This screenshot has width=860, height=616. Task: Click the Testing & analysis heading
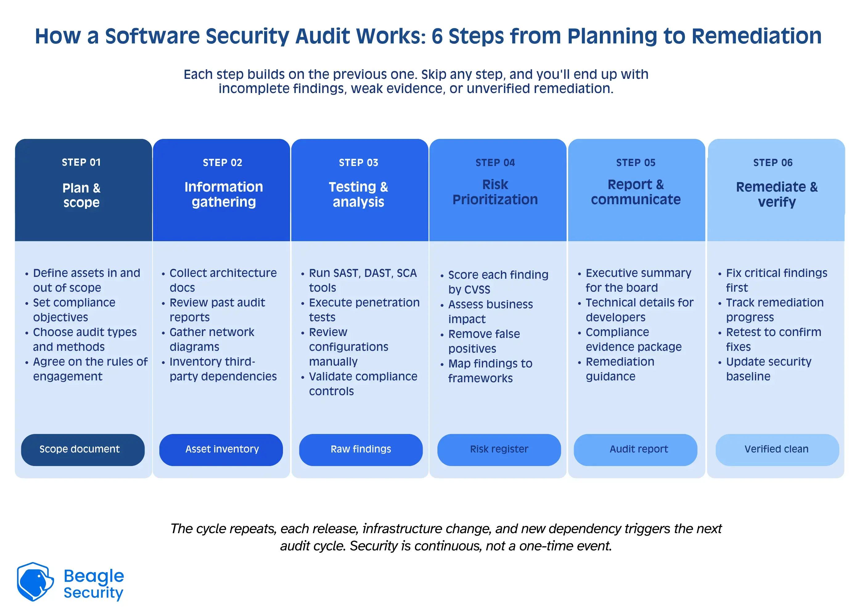(x=358, y=194)
